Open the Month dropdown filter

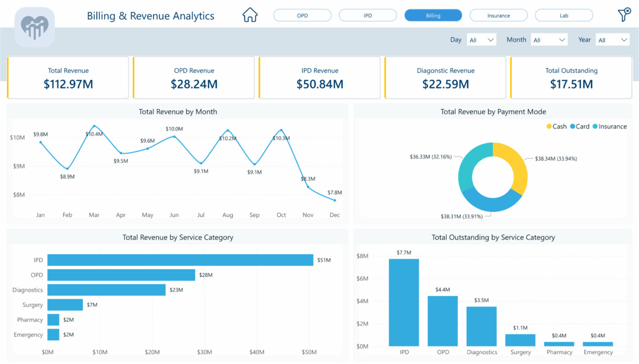coord(549,39)
